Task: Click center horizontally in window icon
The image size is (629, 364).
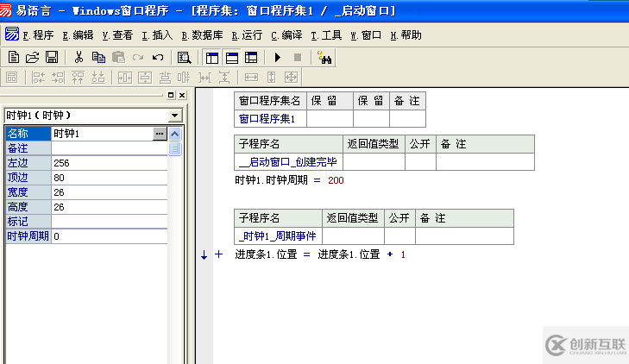Action: click(x=125, y=78)
